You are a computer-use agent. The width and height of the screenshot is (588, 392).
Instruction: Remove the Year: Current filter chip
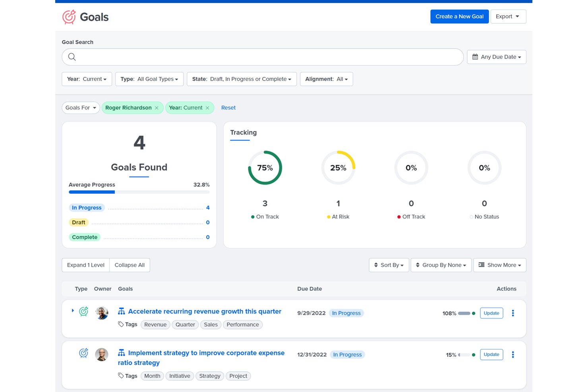[207, 108]
